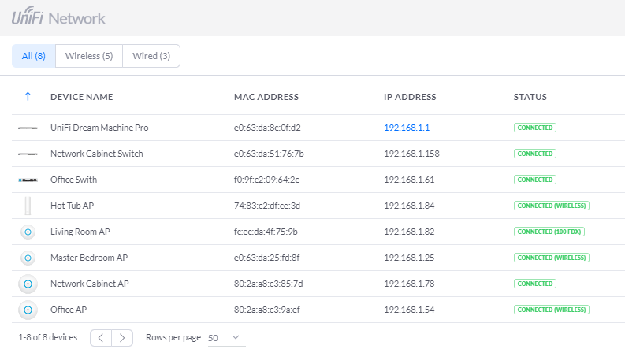Click the Office AP device icon

[x=28, y=310]
